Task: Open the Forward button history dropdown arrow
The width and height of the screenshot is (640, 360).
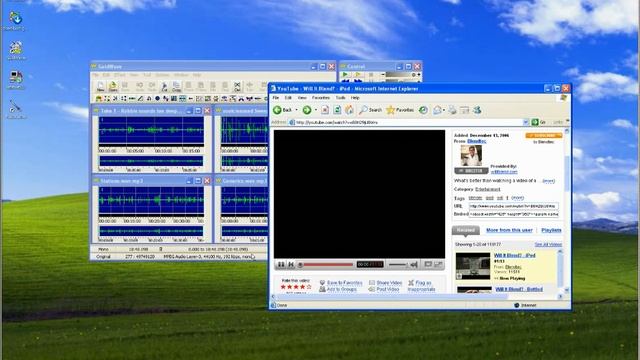Action: tap(316, 110)
